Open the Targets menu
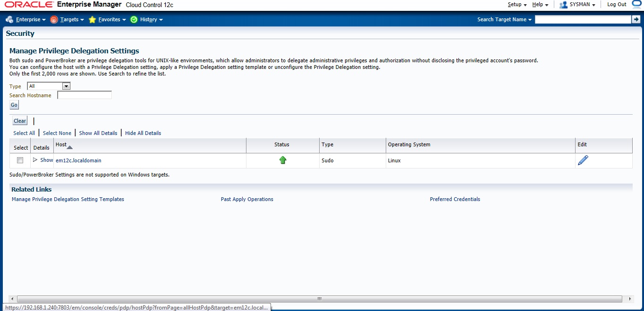 (x=72, y=19)
